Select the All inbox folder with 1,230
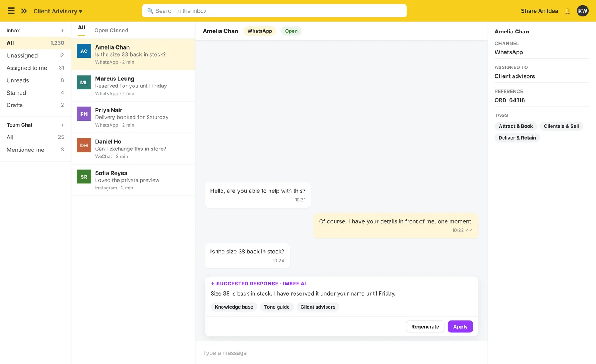Viewport: 596px width, 364px height. [35, 43]
